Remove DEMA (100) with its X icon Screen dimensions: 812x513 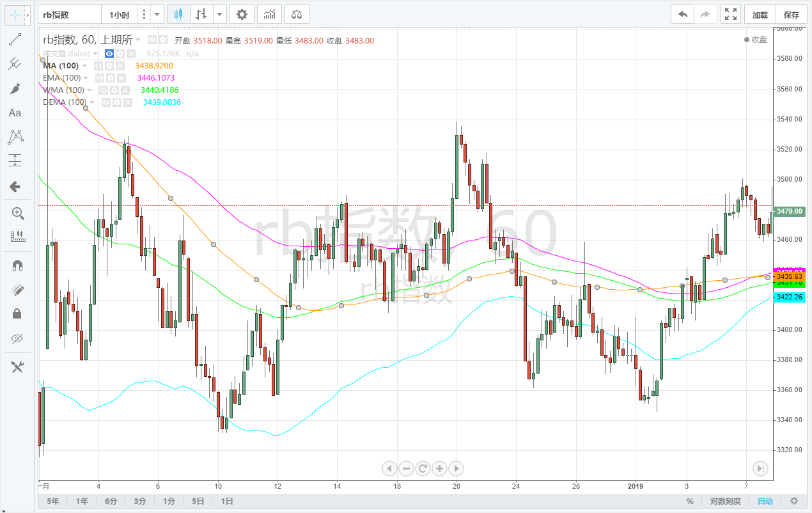coord(128,102)
